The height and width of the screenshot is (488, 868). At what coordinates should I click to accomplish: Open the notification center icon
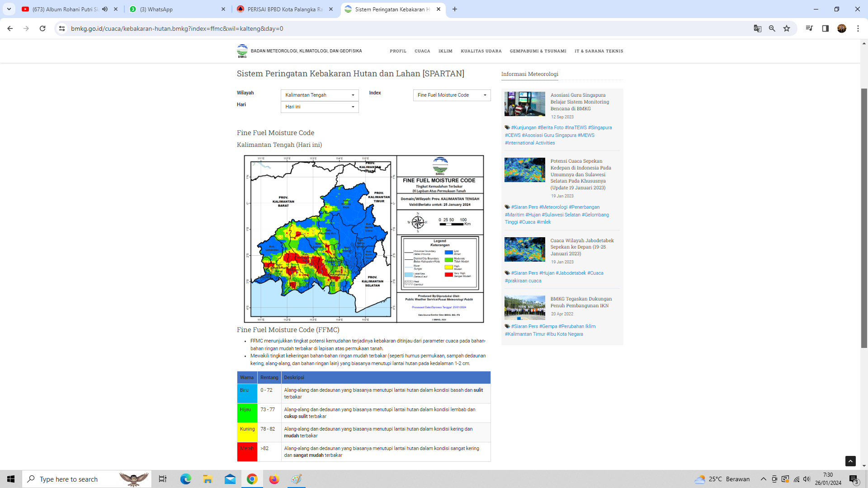point(854,479)
